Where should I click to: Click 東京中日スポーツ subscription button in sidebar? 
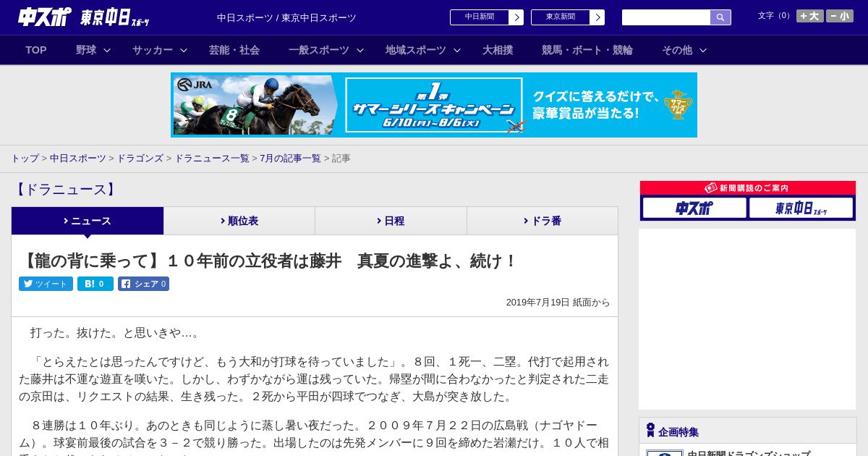click(801, 208)
